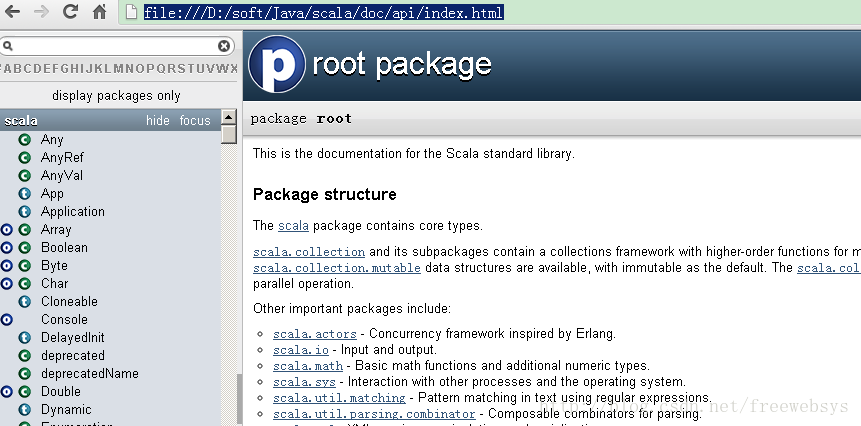Open the object icon next to Boolean
The width and height of the screenshot is (861, 426).
[x=7, y=248]
